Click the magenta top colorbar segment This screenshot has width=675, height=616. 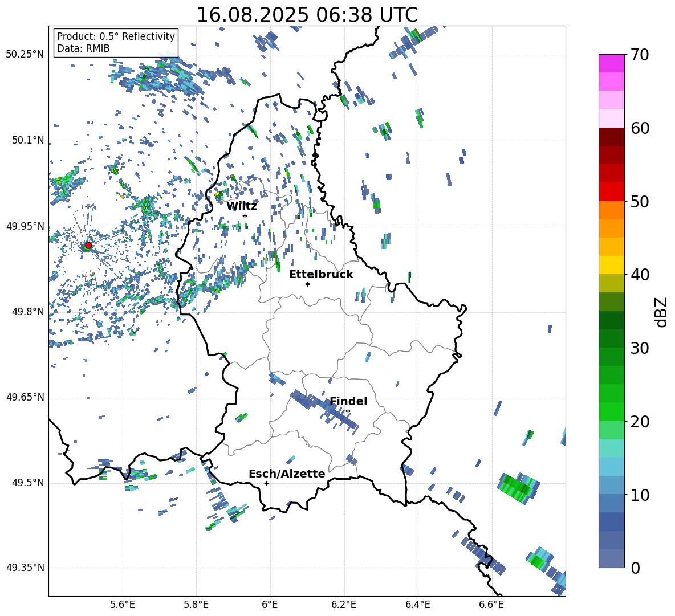(x=611, y=63)
